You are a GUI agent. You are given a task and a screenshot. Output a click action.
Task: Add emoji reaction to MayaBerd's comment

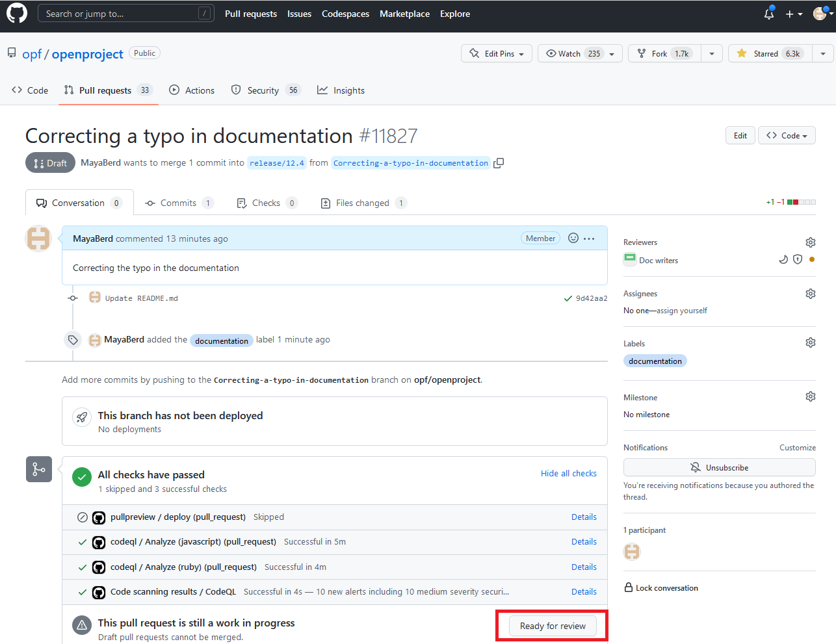point(573,238)
